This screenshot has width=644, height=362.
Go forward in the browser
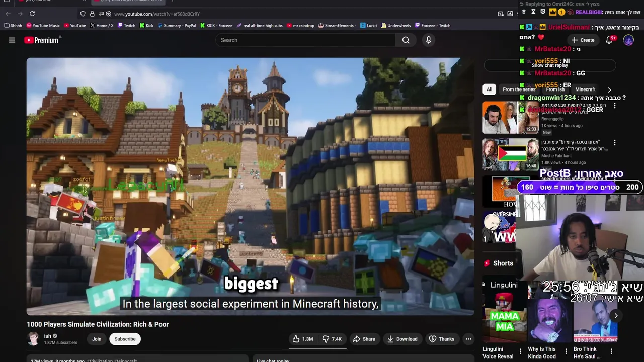coord(20,14)
